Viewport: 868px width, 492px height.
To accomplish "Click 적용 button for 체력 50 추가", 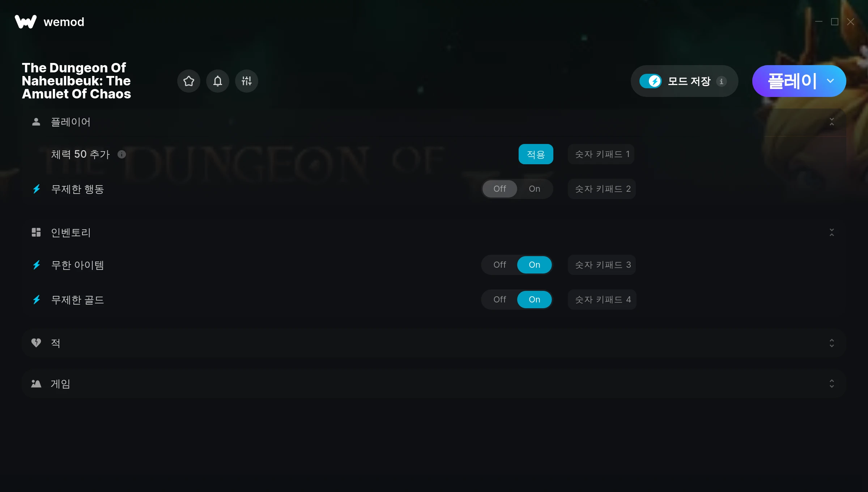I will (x=536, y=154).
